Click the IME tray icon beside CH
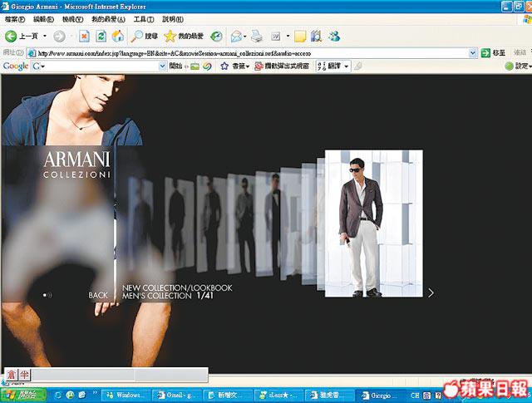The image size is (532, 403). (x=426, y=396)
